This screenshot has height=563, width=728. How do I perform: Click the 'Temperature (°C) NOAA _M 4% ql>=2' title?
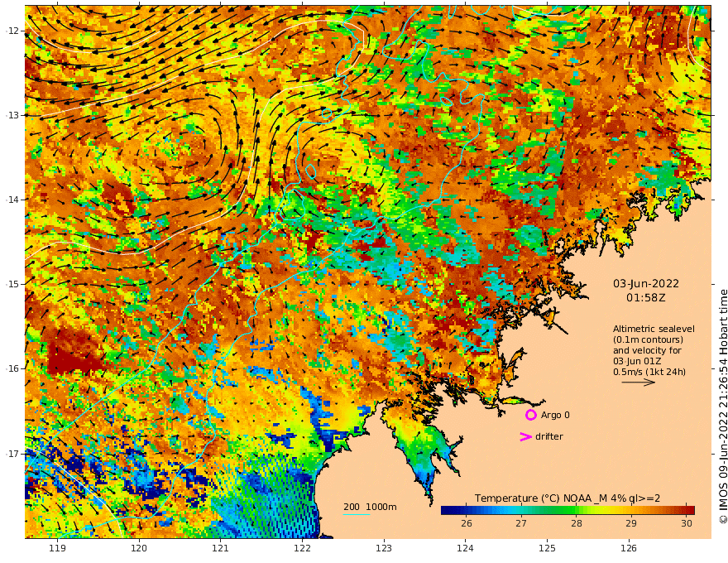pos(568,498)
